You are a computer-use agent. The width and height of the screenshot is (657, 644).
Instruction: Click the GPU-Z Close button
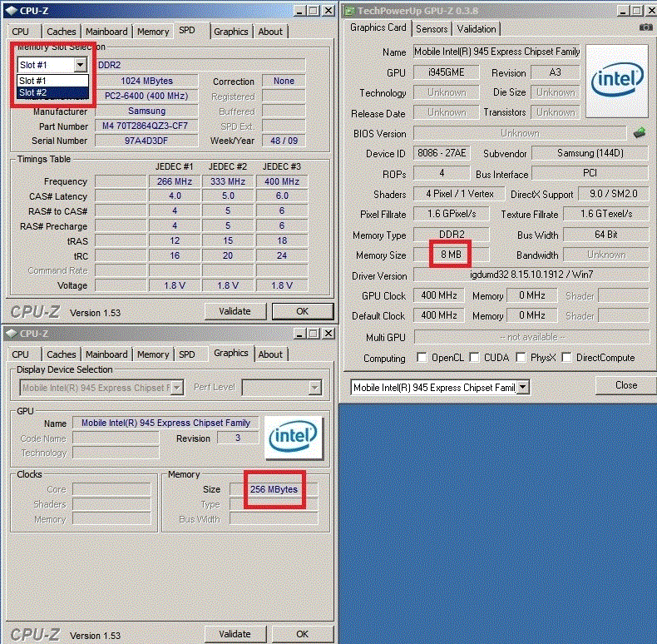(x=626, y=385)
